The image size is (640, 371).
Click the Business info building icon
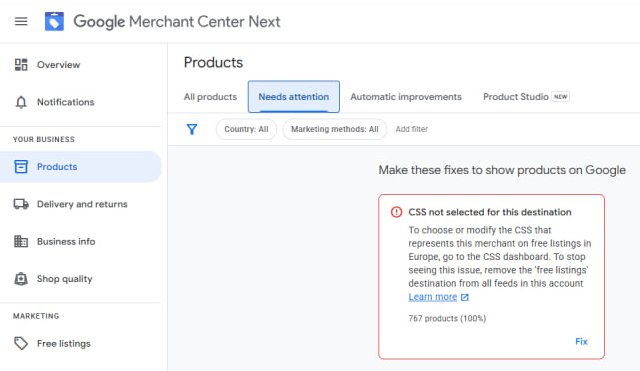click(x=21, y=241)
